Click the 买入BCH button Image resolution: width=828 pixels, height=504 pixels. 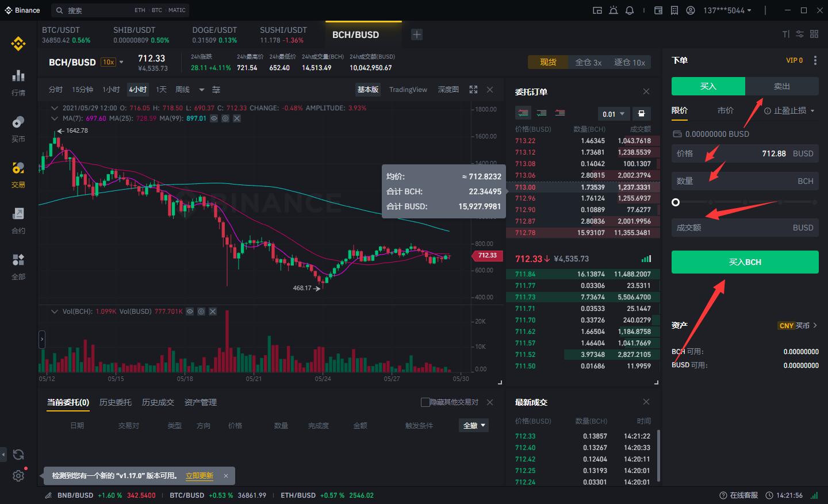click(x=745, y=262)
